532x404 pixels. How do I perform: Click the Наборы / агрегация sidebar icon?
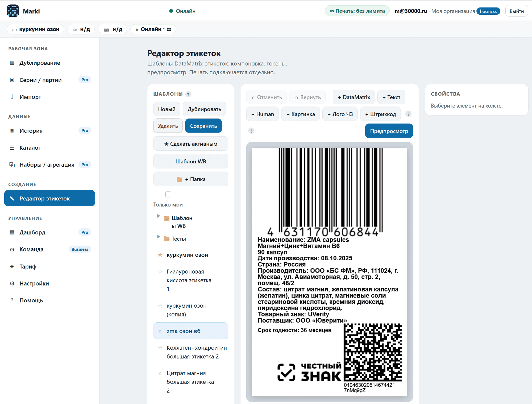12,165
